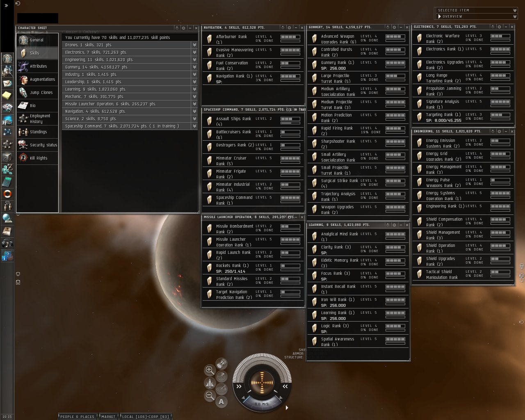
Task: Zoom out with the magnifier minus button
Action: [x=210, y=395]
